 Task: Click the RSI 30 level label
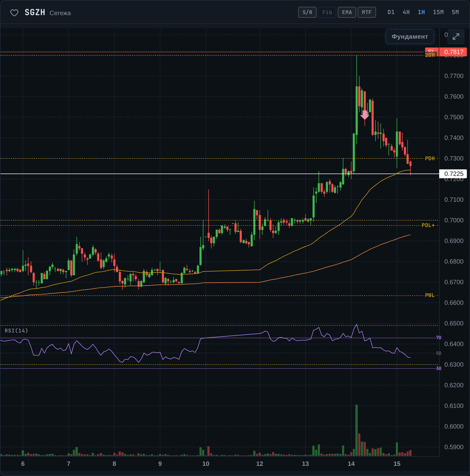point(439,368)
